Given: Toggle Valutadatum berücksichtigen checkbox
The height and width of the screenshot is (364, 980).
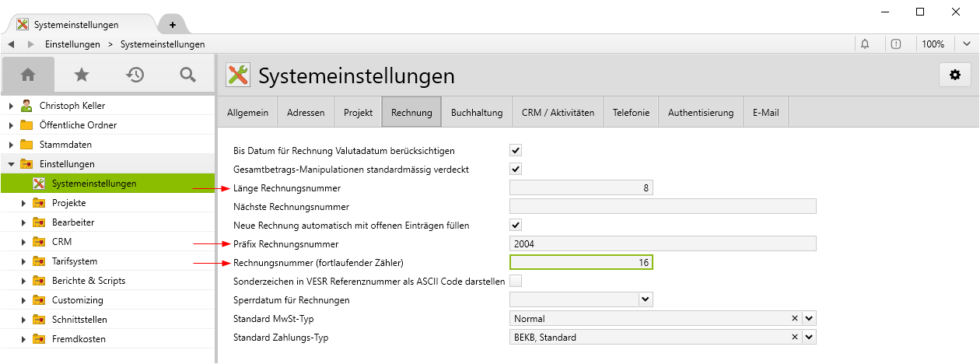Looking at the screenshot, I should (516, 150).
